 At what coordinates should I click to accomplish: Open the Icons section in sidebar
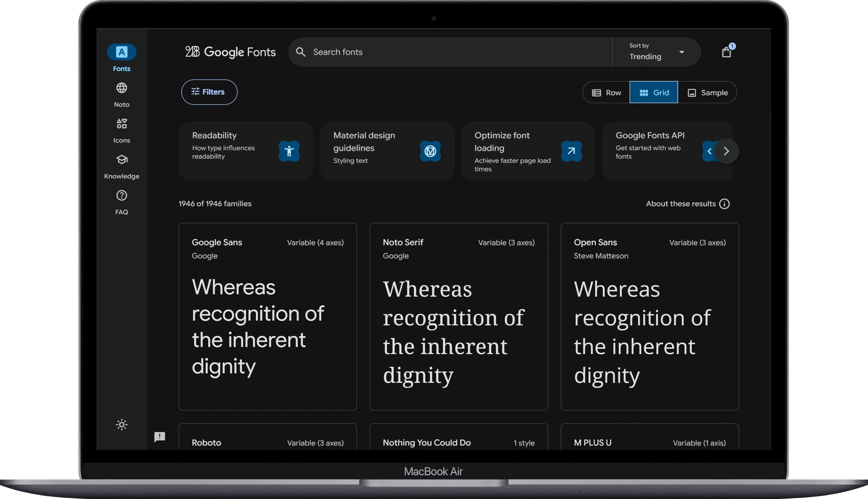tap(122, 131)
